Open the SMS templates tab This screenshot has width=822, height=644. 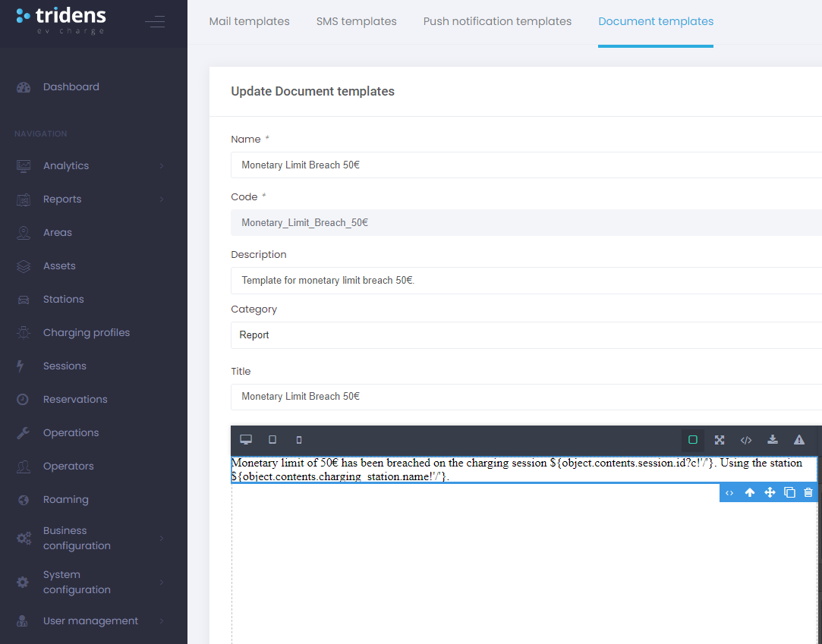click(x=356, y=21)
